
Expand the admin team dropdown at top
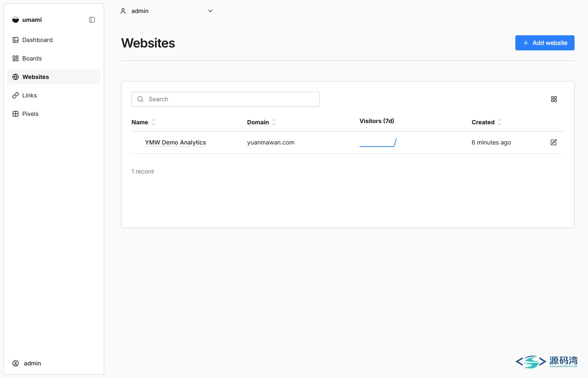tap(167, 11)
